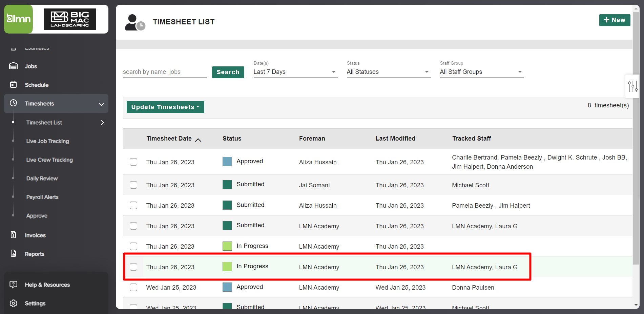Click Pamela Beezly , Jim Halpert tracked staff
644x314 pixels.
[x=491, y=206]
